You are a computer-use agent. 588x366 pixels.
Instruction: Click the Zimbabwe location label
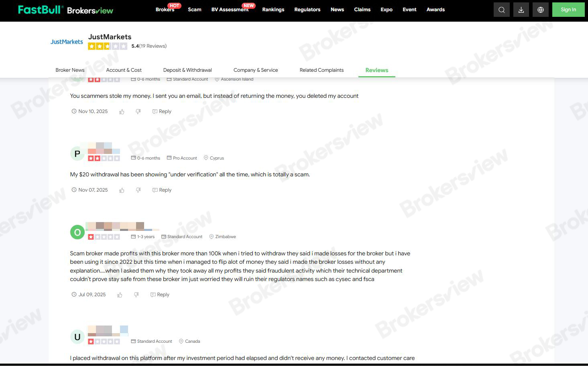coord(222,237)
